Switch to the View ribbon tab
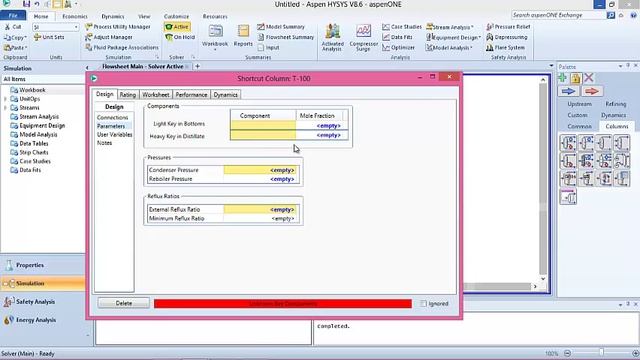 pos(144,16)
